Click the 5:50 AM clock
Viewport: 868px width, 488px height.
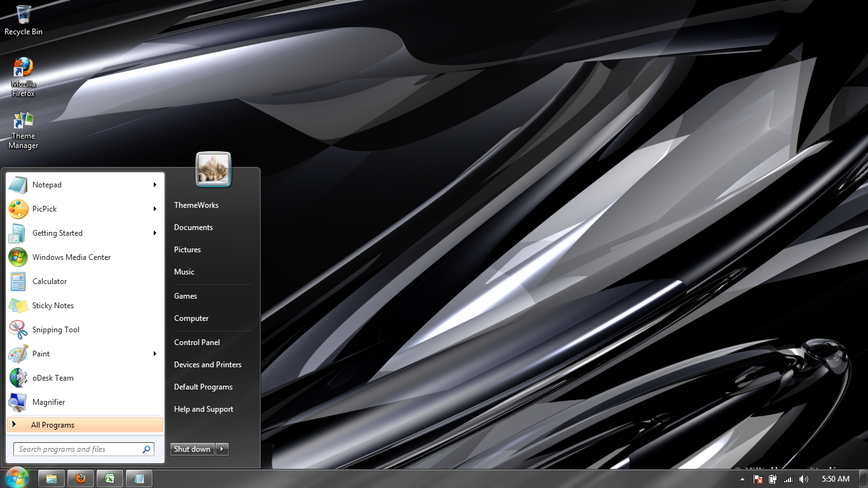[836, 479]
